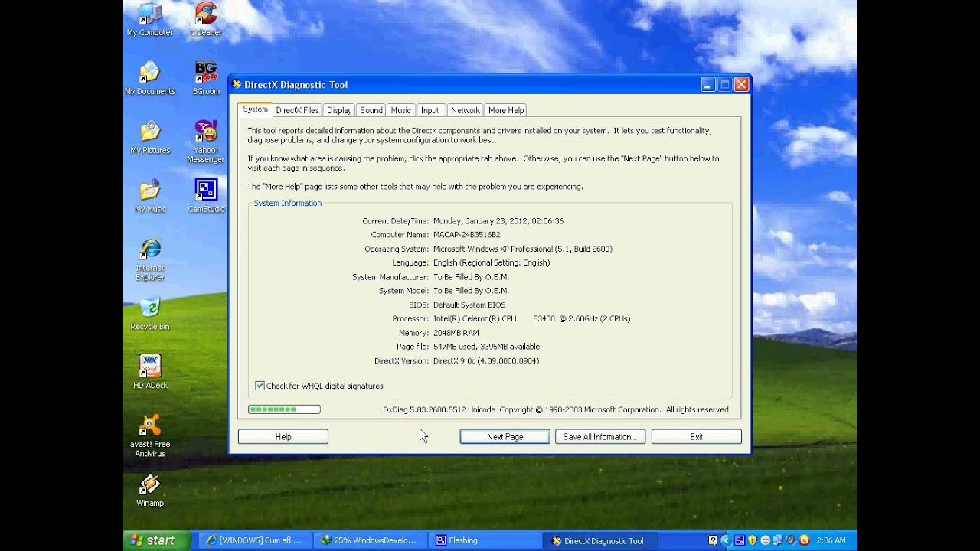Click the Exit button
This screenshot has width=980, height=551.
pos(696,436)
